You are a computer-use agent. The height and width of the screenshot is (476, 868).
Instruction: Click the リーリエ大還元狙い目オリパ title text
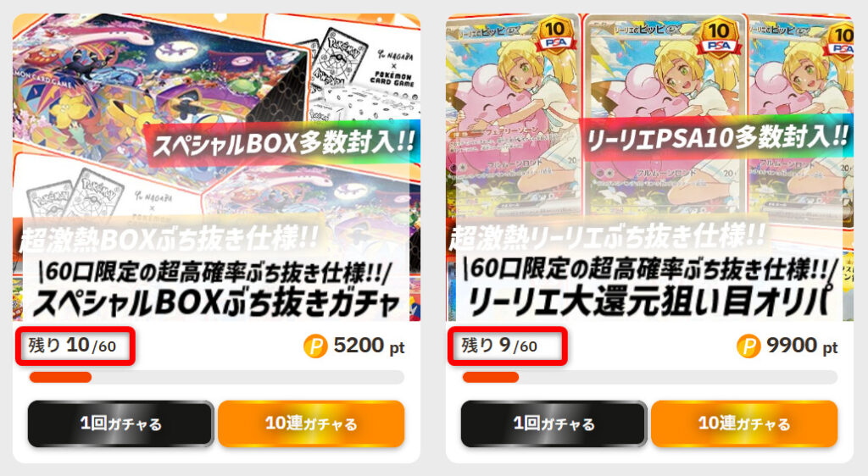pyautogui.click(x=650, y=302)
